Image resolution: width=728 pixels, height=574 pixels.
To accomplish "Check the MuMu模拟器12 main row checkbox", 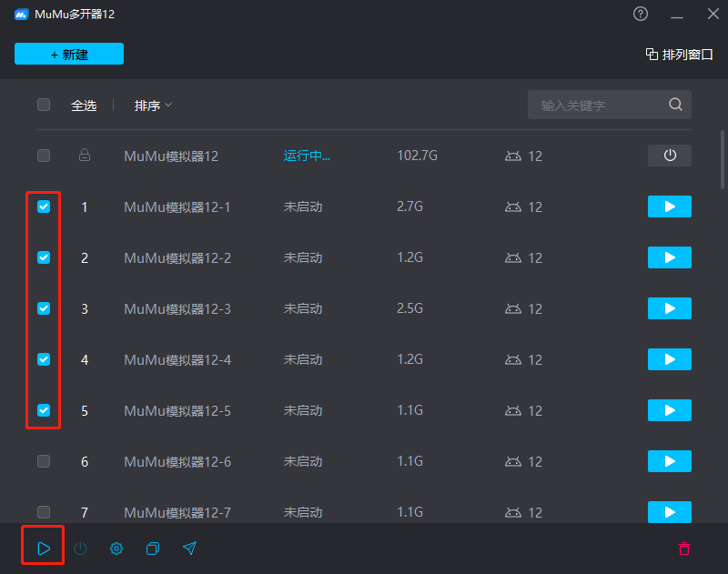I will click(x=44, y=156).
